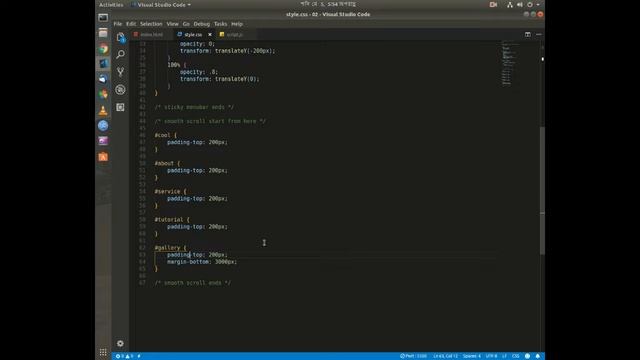
Task: Open the Search view in activity bar
Action: click(120, 54)
